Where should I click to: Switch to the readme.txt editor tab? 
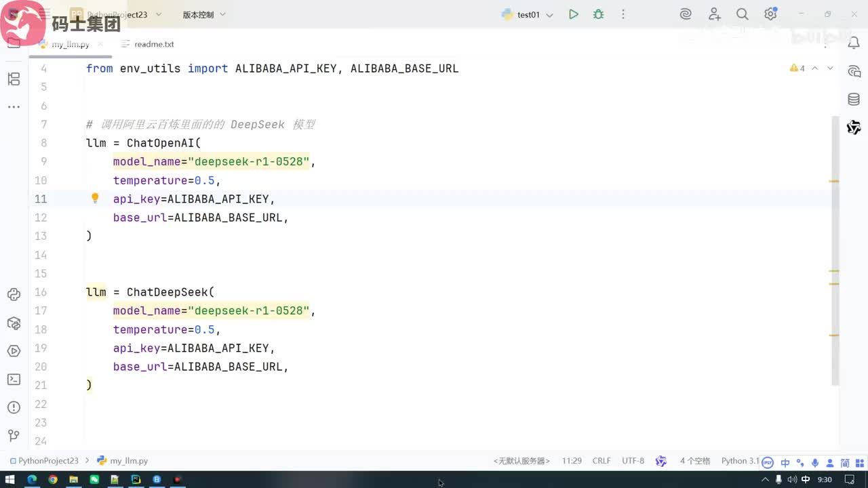click(x=147, y=44)
